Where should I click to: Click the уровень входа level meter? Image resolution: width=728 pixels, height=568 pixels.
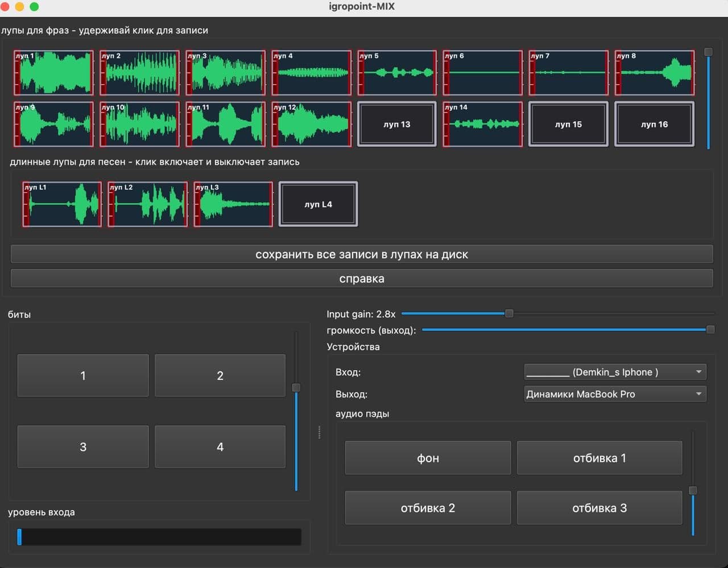159,537
